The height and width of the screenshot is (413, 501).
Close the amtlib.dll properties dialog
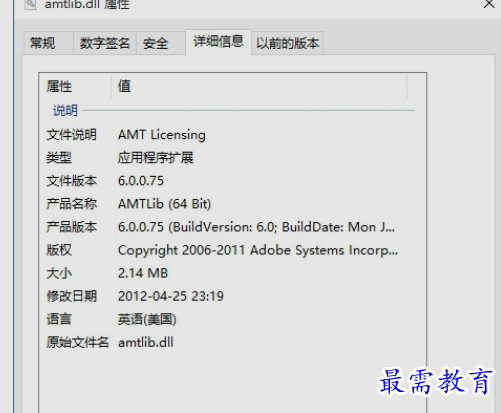[x=489, y=4]
